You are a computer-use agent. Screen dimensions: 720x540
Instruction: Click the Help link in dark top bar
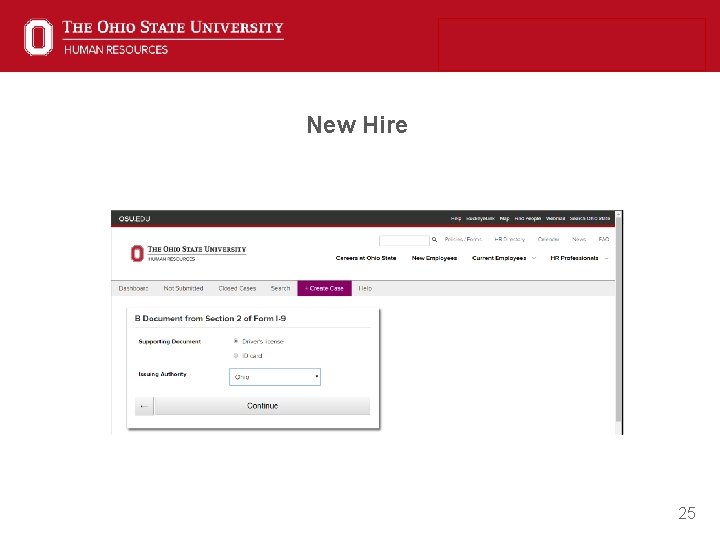[456, 219]
